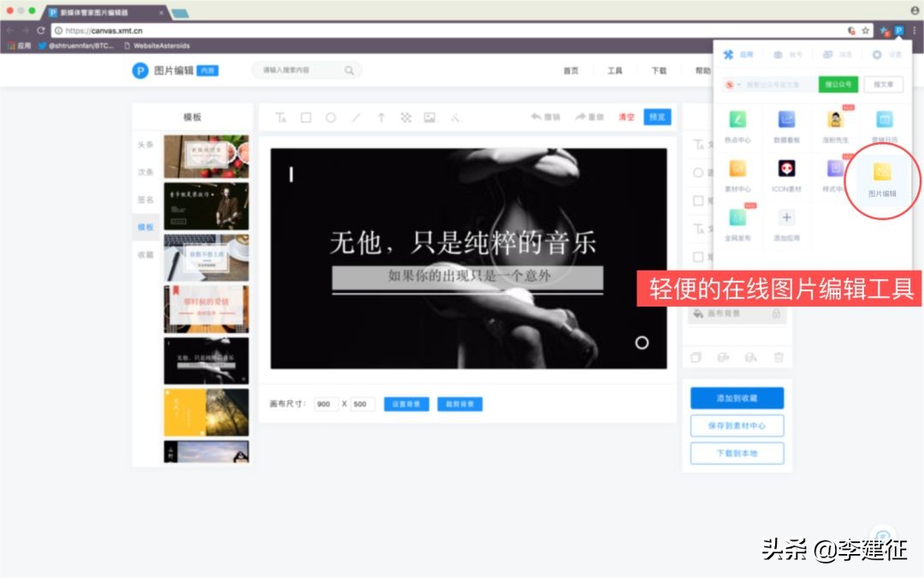Click the blue 预览 preview button

tap(656, 116)
